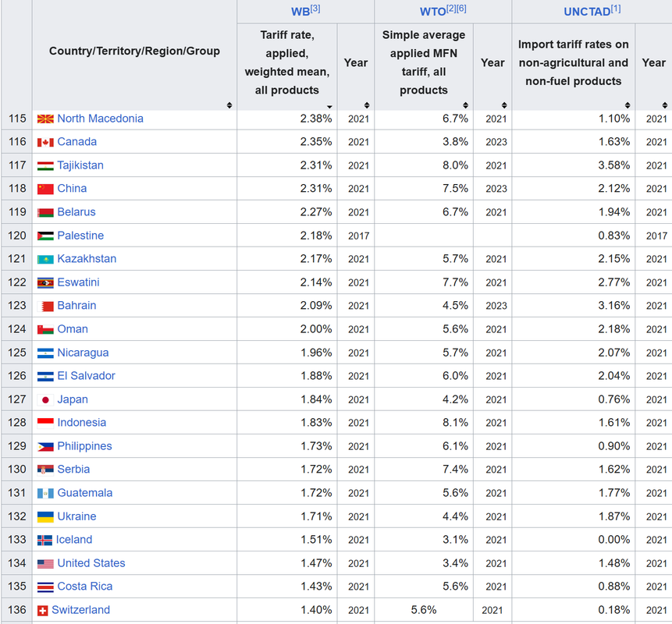This screenshot has height=624, width=672.
Task: Click the Canada flag icon
Action: (45, 142)
